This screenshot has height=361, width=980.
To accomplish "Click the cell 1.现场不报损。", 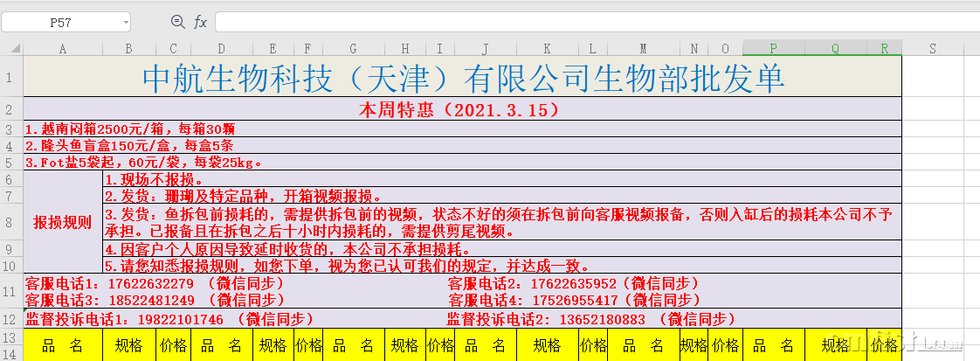I will tap(502, 179).
